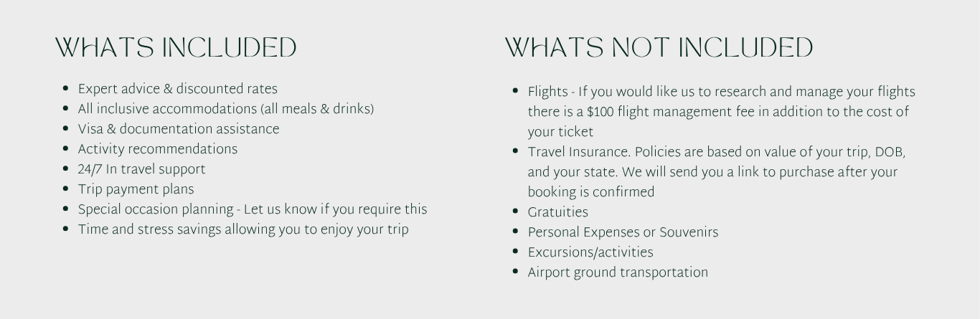The height and width of the screenshot is (319, 980).
Task: Select 'Special occasion planning' line
Action: pos(253,209)
